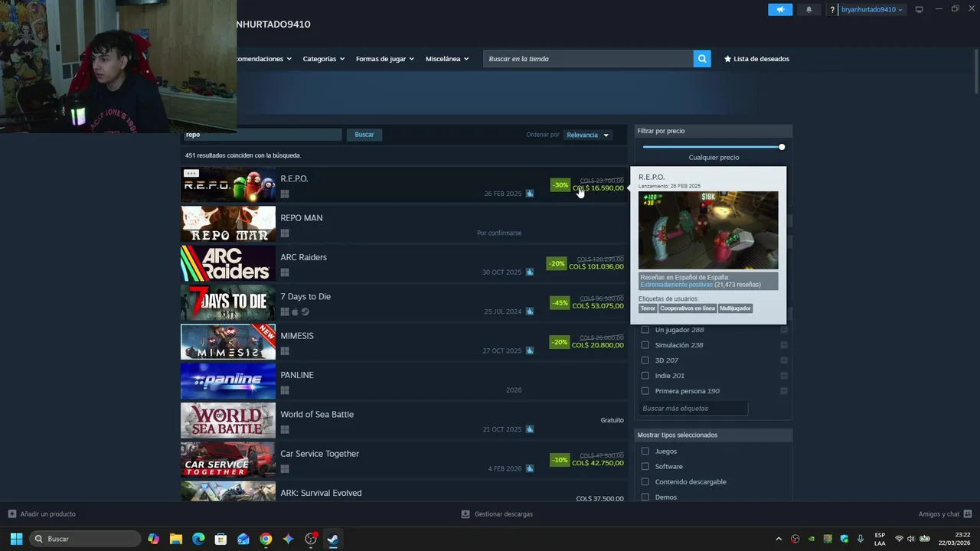Image resolution: width=980 pixels, height=551 pixels.
Task: Open the announcements megaphone icon
Action: pyautogui.click(x=780, y=10)
